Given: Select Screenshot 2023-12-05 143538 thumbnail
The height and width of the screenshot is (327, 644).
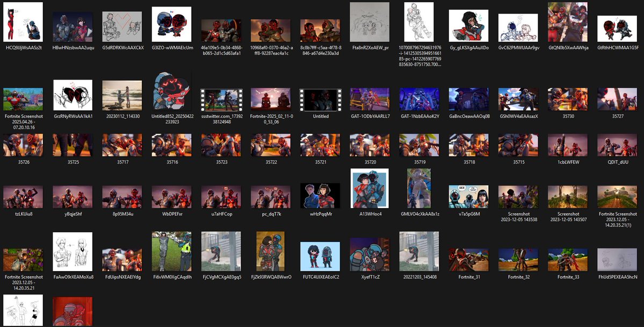Looking at the screenshot, I should pos(518,197).
